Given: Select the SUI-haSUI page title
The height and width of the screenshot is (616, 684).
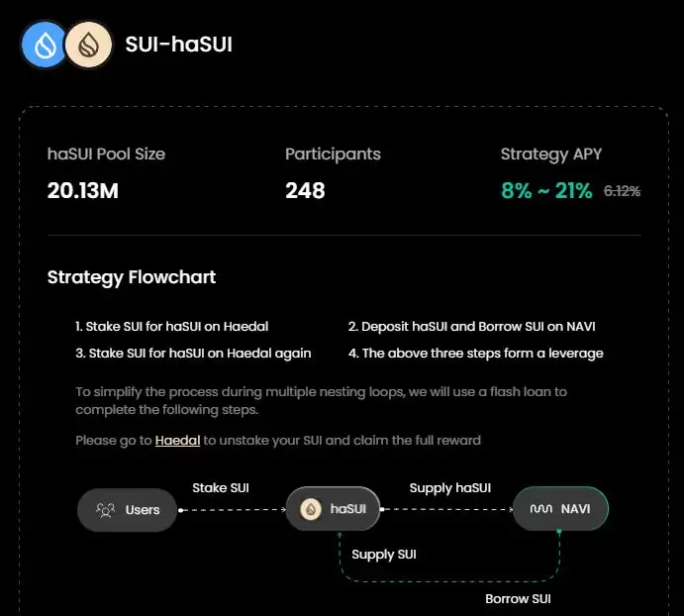Looking at the screenshot, I should [178, 45].
